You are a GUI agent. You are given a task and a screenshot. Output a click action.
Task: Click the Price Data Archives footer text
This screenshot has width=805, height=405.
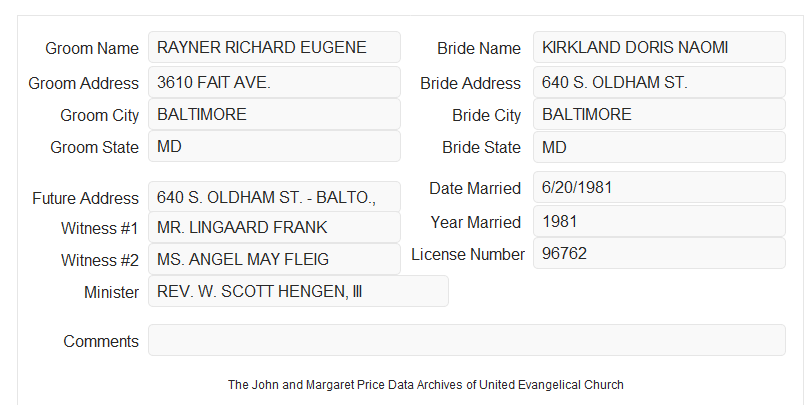(x=426, y=385)
